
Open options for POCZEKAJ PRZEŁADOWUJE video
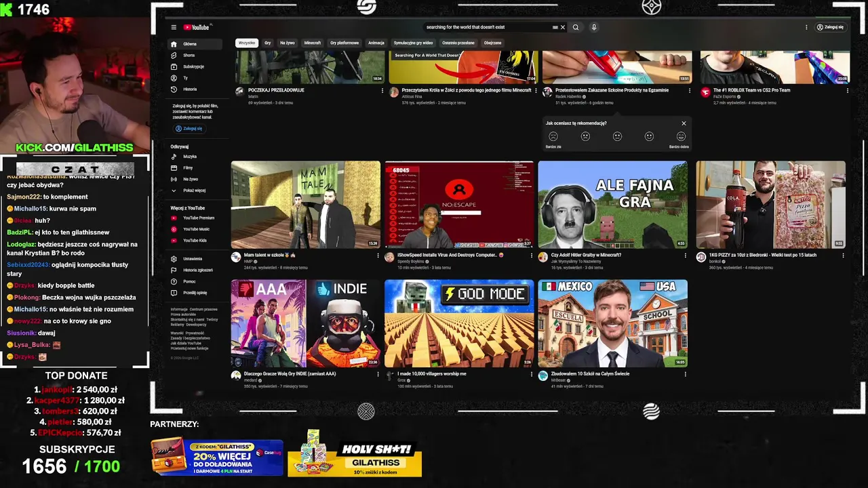coord(382,91)
